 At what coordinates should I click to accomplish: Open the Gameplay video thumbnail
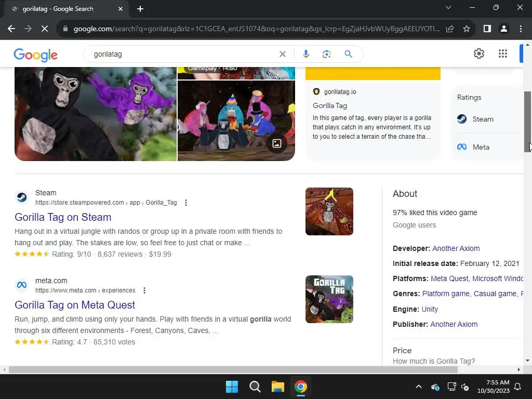click(x=236, y=73)
